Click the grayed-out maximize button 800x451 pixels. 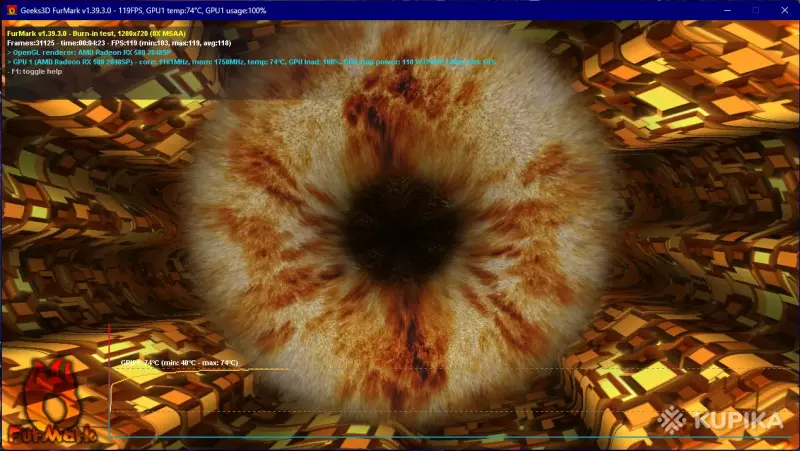756,10
